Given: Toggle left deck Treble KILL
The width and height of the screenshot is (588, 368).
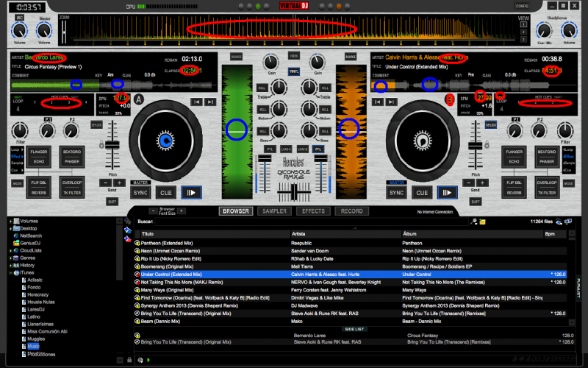Looking at the screenshot, I should (262, 88).
